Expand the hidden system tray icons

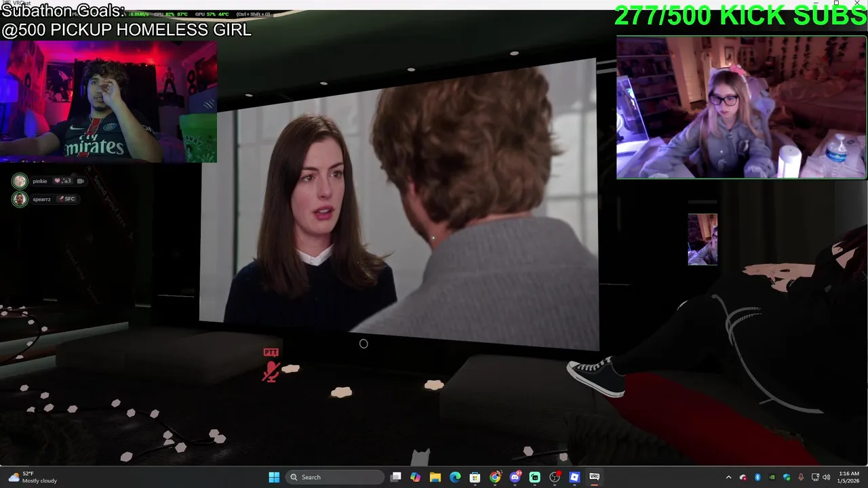pos(728,477)
